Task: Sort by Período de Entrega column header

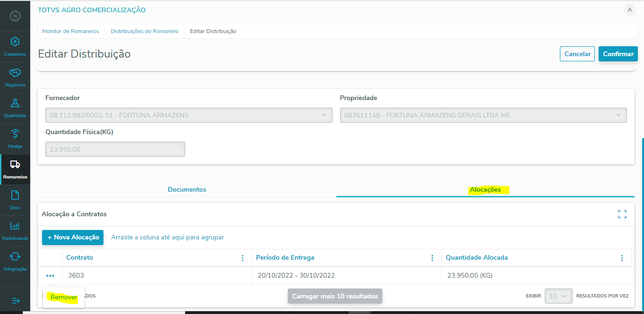Action: click(x=285, y=258)
